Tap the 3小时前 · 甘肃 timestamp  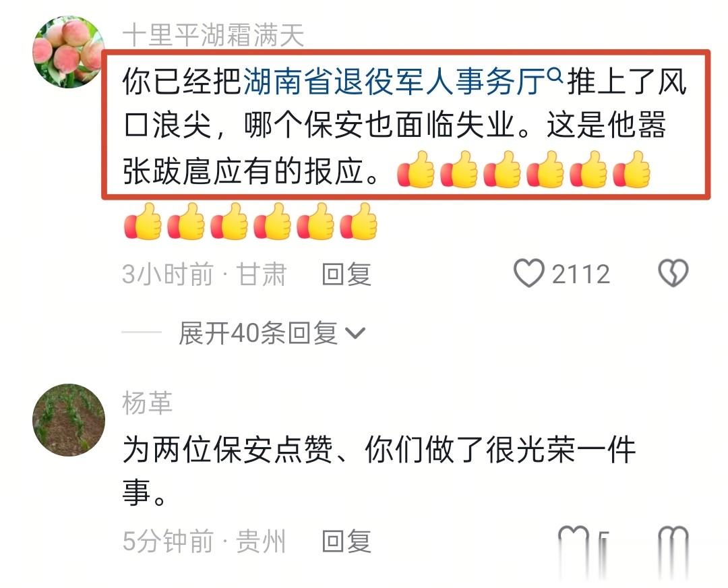coord(204,274)
